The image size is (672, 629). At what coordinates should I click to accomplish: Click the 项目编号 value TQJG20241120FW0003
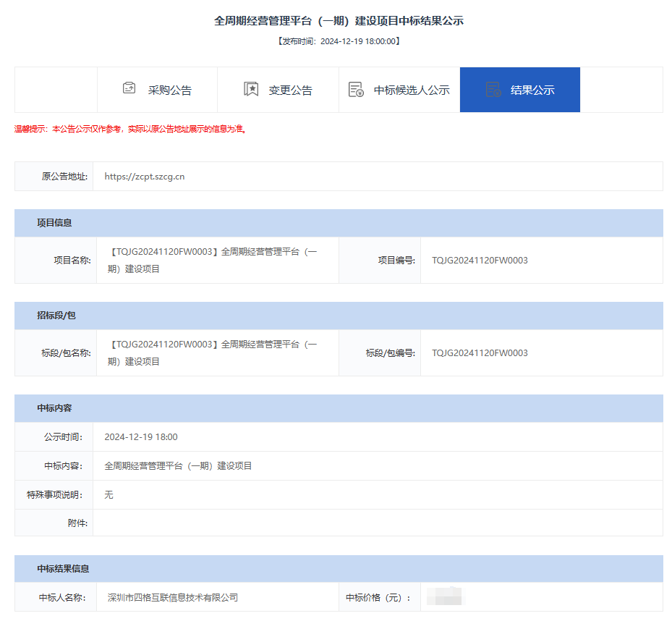point(480,261)
